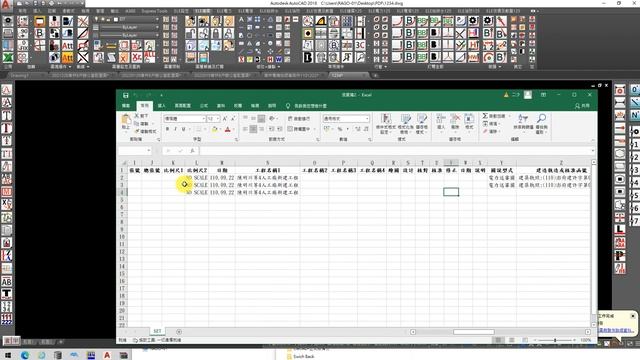The image size is (640, 360).
Task: Open the Excel File tab
Action: pyautogui.click(x=126, y=106)
